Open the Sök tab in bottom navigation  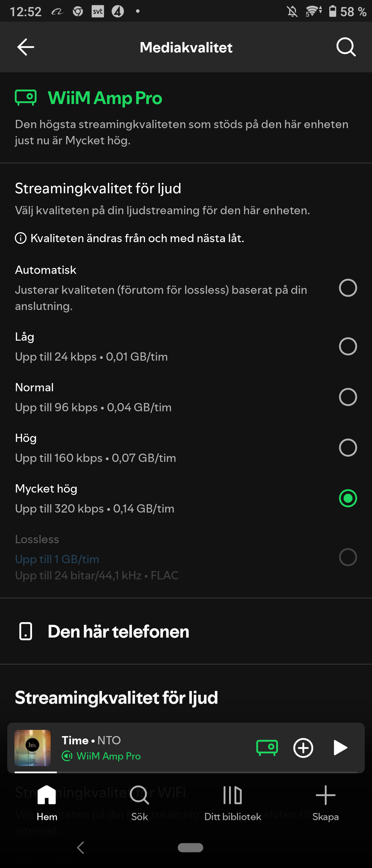tap(139, 803)
